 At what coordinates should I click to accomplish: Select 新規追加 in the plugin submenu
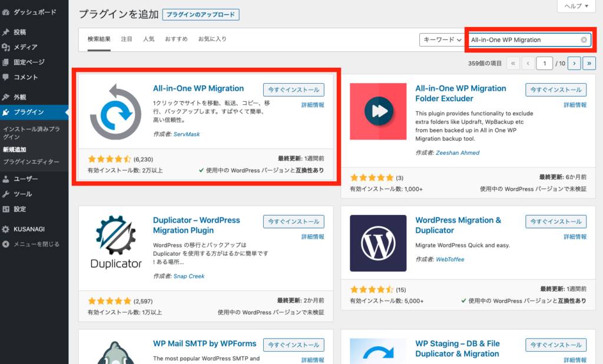[15, 150]
